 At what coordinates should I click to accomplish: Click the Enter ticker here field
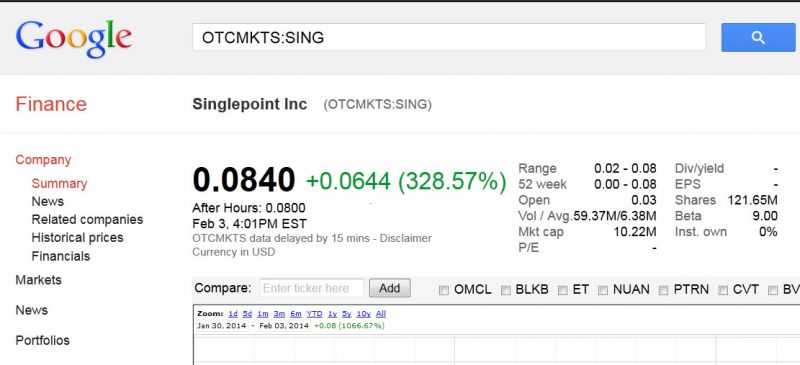point(312,288)
